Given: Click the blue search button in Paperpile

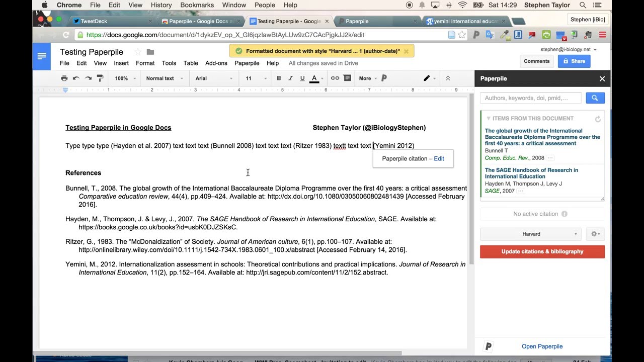Looking at the screenshot, I should coord(595,98).
